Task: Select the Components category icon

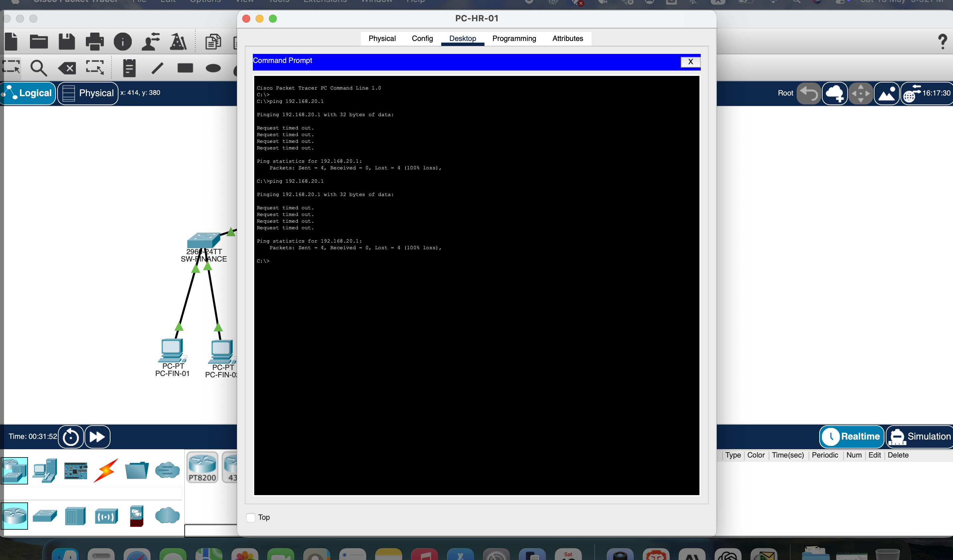Action: coord(76,470)
